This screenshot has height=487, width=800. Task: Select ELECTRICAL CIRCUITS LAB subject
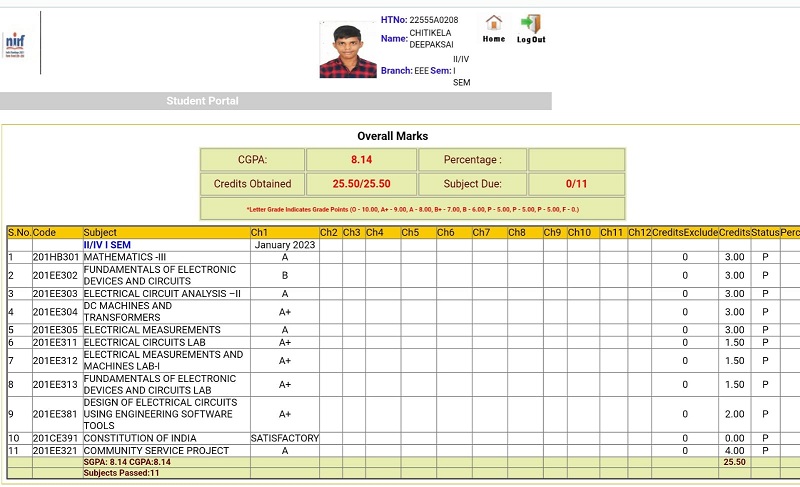point(144,342)
